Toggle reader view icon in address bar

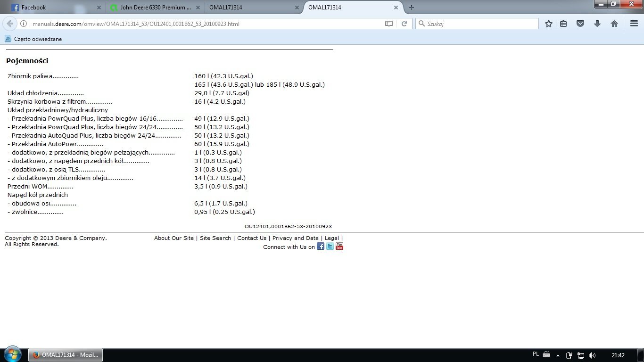[389, 24]
